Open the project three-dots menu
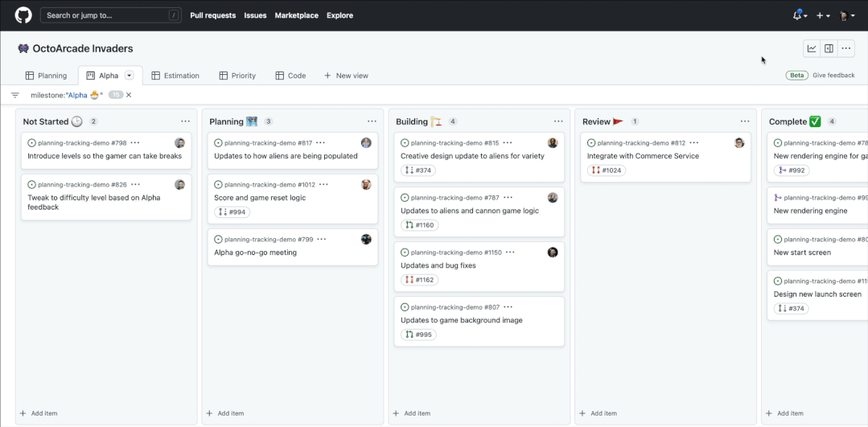The width and height of the screenshot is (868, 427). coord(845,49)
